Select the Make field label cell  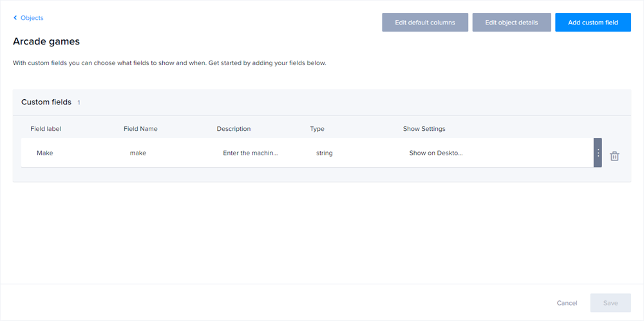coord(45,153)
